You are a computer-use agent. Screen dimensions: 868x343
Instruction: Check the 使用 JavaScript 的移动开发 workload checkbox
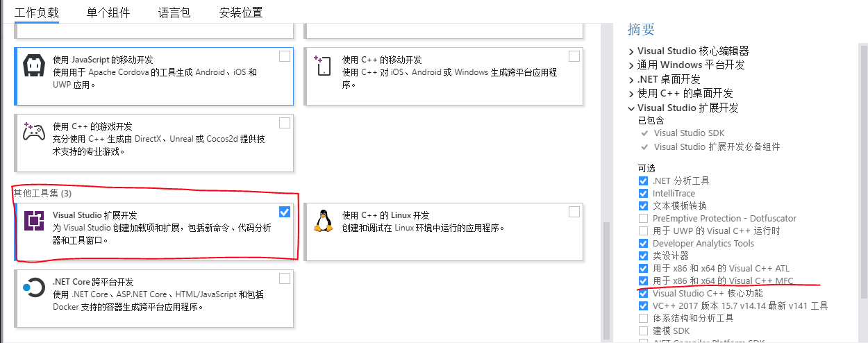[x=285, y=56]
